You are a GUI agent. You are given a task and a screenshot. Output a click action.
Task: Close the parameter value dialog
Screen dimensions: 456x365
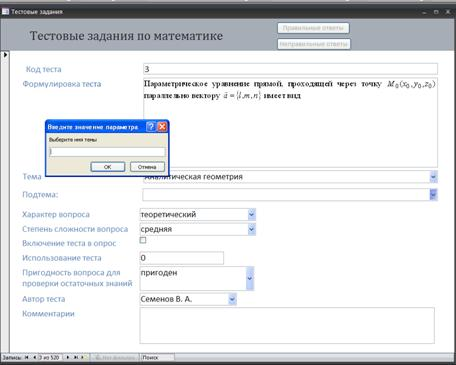pos(162,127)
